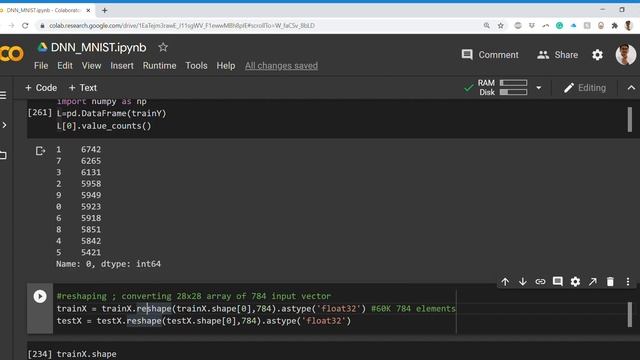Click the Colab CO logo
The width and height of the screenshot is (640, 360).
tap(11, 54)
